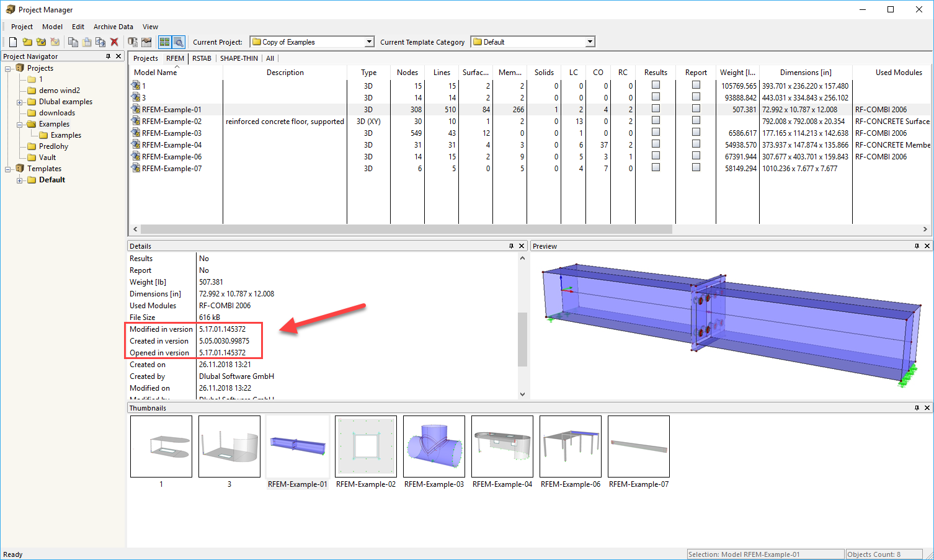This screenshot has height=560, width=934.
Task: Paste a copied model
Action: coord(87,42)
